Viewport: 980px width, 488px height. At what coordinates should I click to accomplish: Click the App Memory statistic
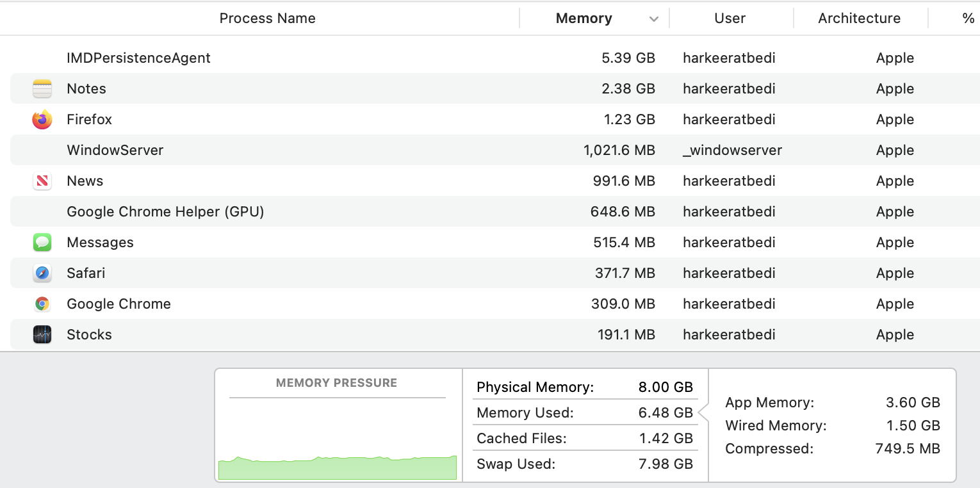click(832, 403)
